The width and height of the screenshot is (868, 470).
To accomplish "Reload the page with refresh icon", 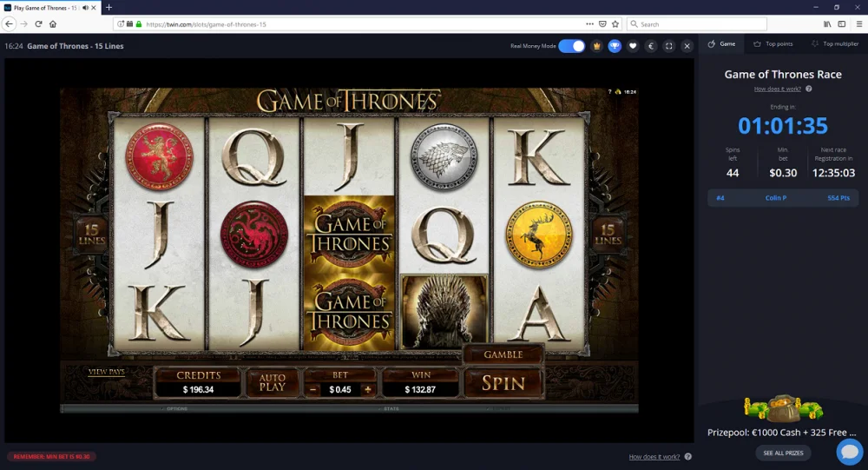I will click(x=38, y=23).
